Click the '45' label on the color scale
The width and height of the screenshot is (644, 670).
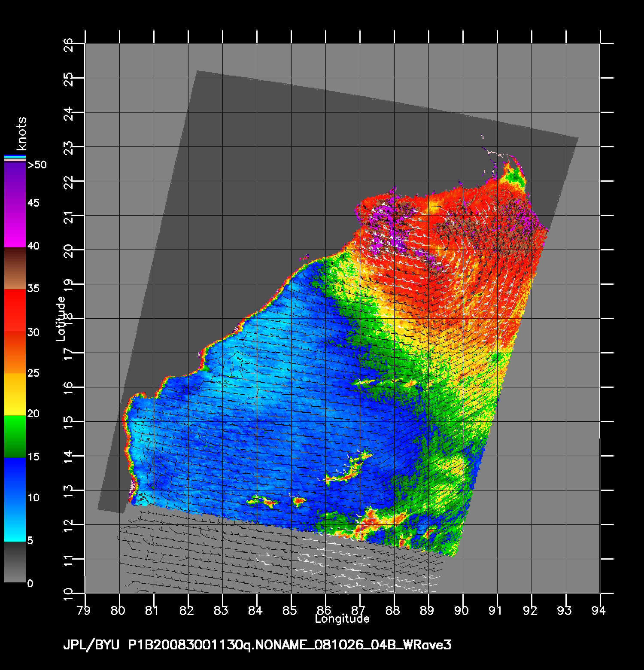pyautogui.click(x=33, y=203)
